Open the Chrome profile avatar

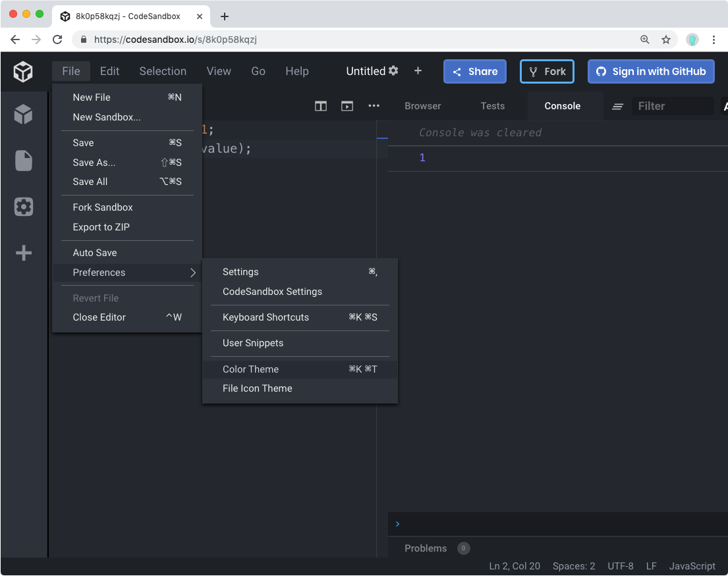coord(692,40)
